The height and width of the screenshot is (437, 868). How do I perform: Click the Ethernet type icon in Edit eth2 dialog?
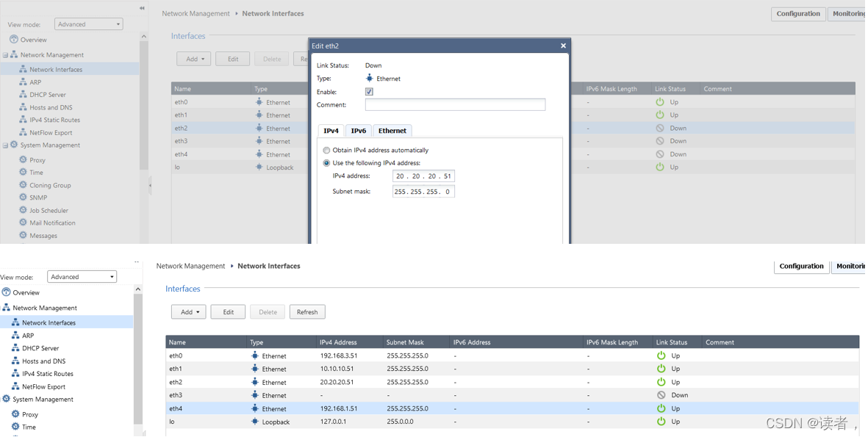370,79
